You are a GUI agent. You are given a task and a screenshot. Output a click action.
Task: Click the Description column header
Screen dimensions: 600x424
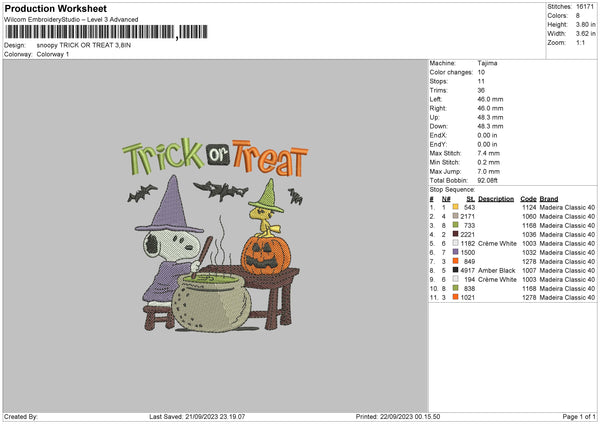click(x=495, y=198)
